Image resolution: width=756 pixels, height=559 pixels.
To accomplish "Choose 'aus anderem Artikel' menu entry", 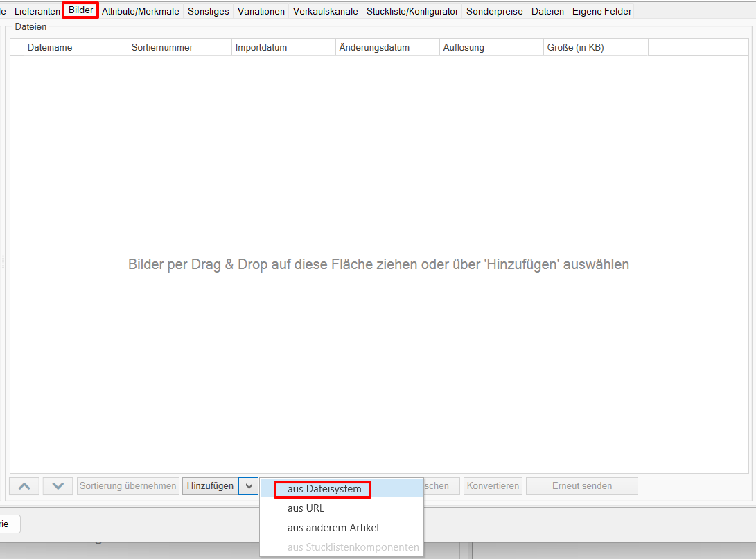I will 341,528.
